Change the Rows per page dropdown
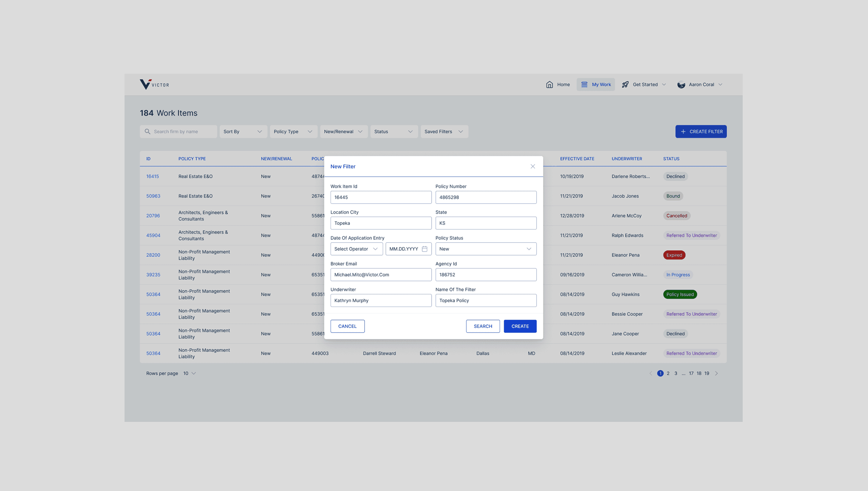Viewport: 868px width, 491px height. pos(189,373)
